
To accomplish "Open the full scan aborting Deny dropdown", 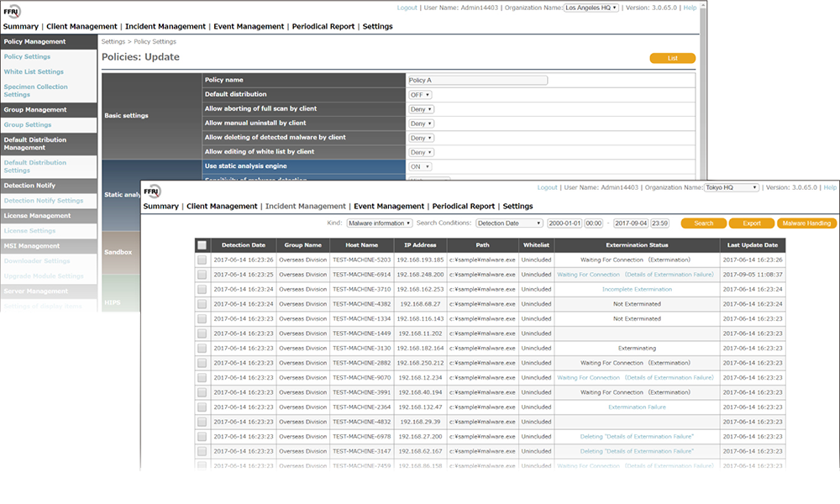I will (421, 109).
